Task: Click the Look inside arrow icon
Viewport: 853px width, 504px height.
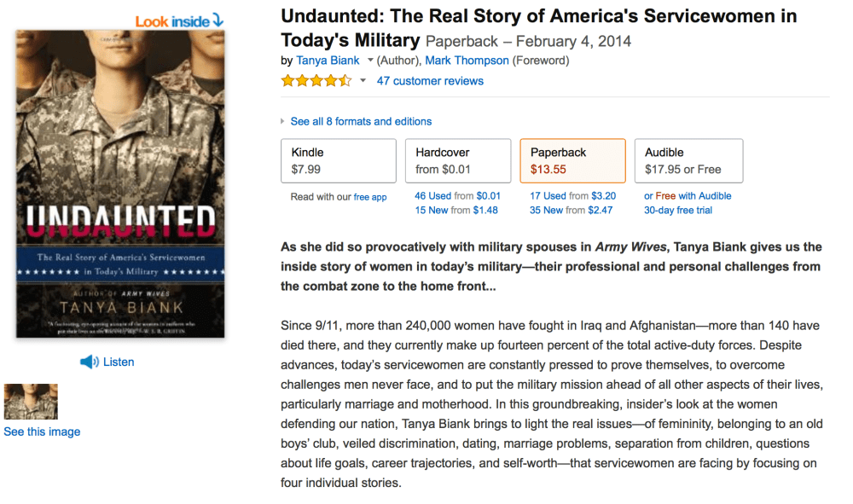Action: click(218, 20)
